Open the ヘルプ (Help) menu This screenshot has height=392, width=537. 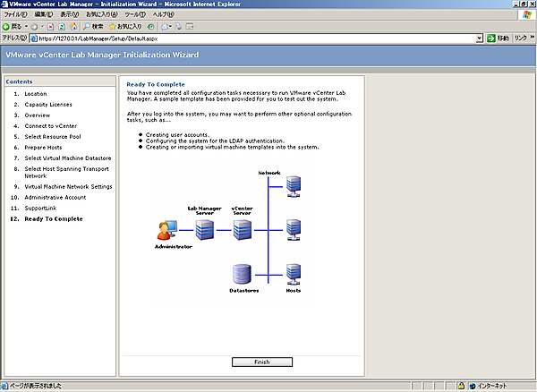[x=163, y=15]
